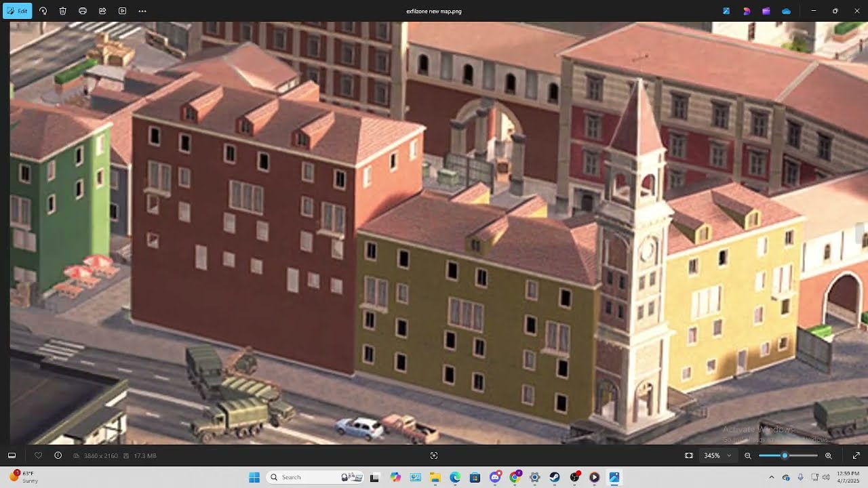Start the slideshow from the top toolbar

122,11
